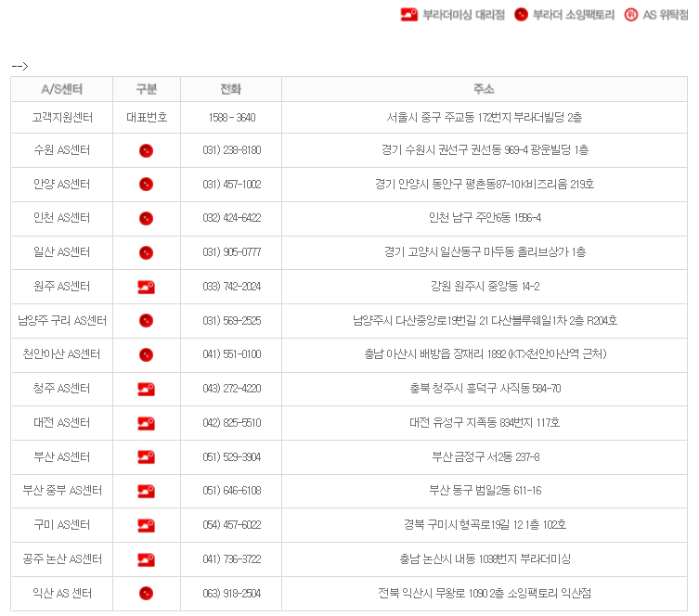The image size is (699, 616).
Task: Click the sewing machine icon in 공주 논산 AS센터 row
Action: 147,560
